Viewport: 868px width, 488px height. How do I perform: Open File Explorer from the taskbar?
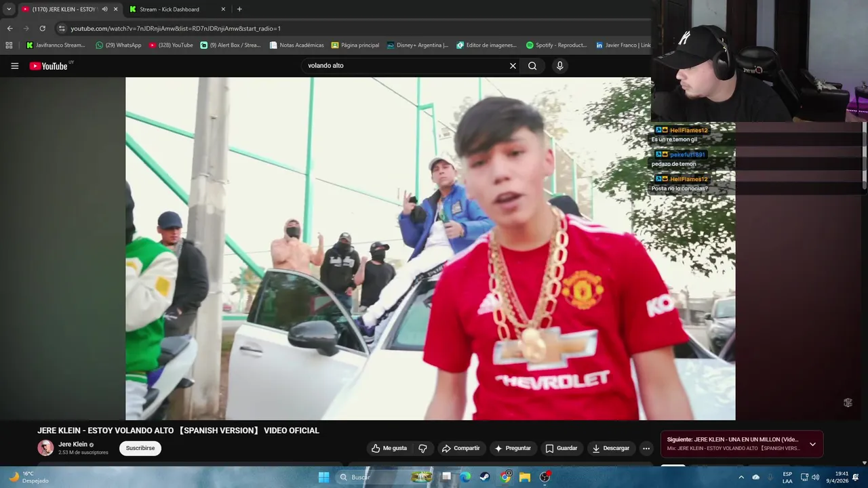[525, 477]
